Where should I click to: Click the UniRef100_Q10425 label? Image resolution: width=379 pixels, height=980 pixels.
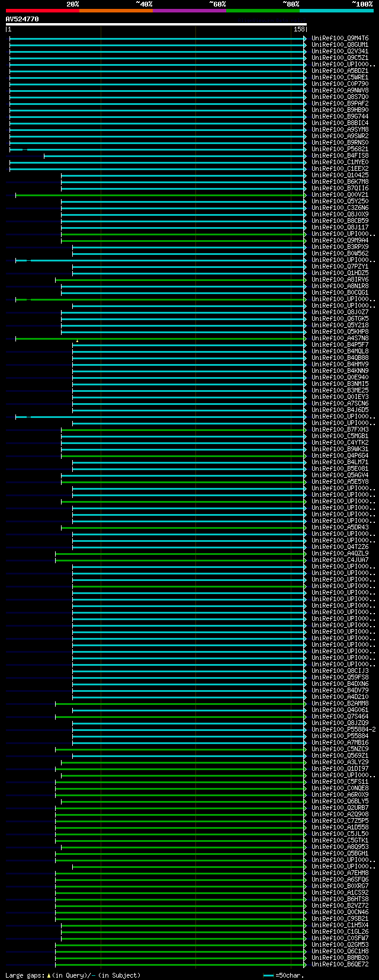coord(340,175)
